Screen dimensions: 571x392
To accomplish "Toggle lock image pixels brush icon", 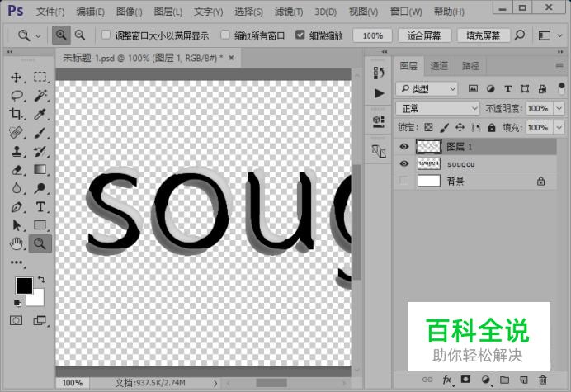I will [x=444, y=127].
